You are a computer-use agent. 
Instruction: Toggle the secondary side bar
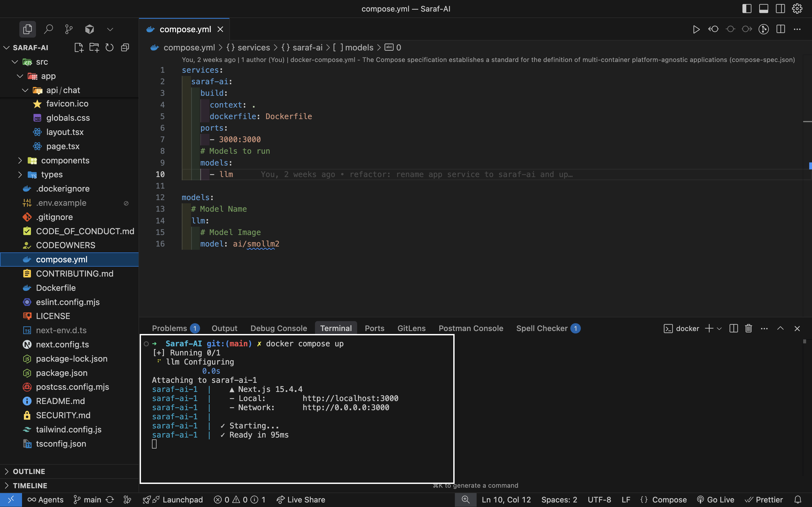(780, 9)
